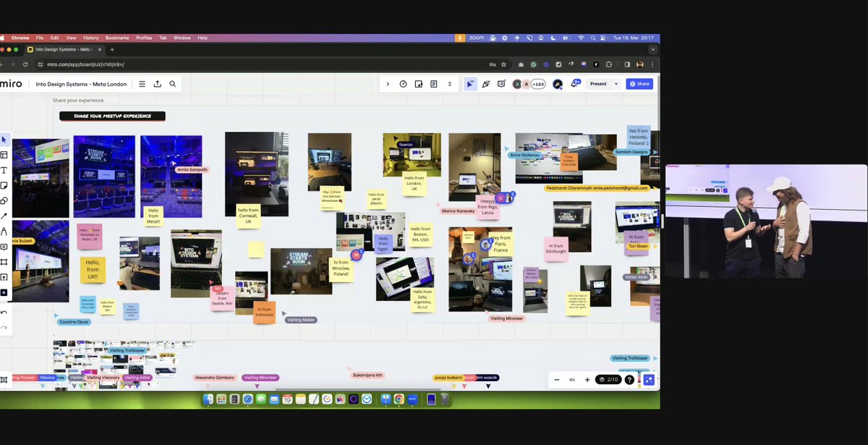
Task: Select the Frame tool in left toolbar
Action: coord(4,262)
